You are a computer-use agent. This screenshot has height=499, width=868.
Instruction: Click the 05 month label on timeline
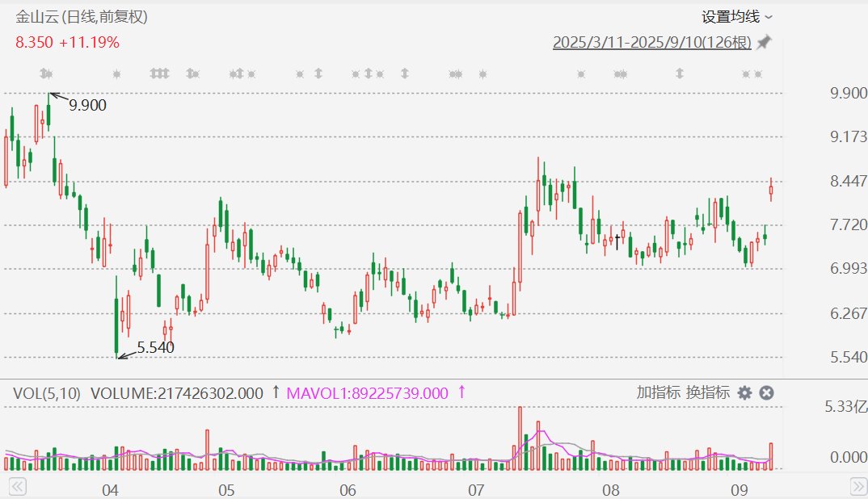coord(226,490)
